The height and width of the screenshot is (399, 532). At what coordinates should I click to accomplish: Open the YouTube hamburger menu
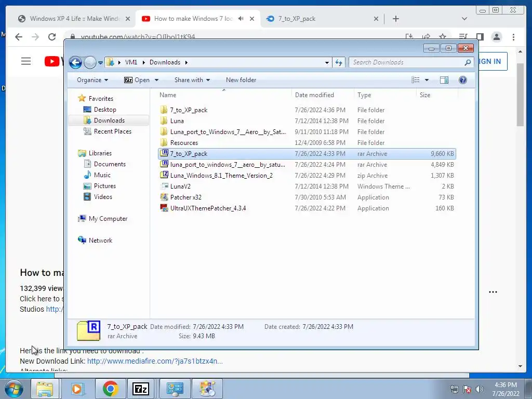coord(26,61)
